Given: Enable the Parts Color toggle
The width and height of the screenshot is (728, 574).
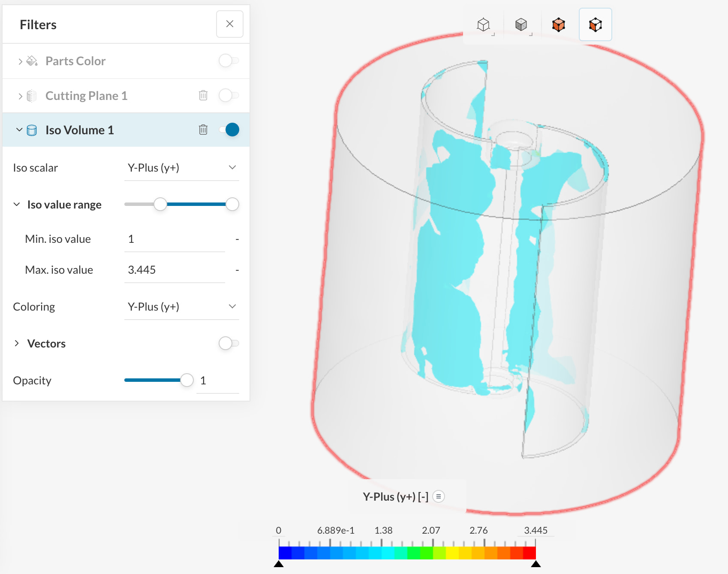Looking at the screenshot, I should click(x=229, y=60).
